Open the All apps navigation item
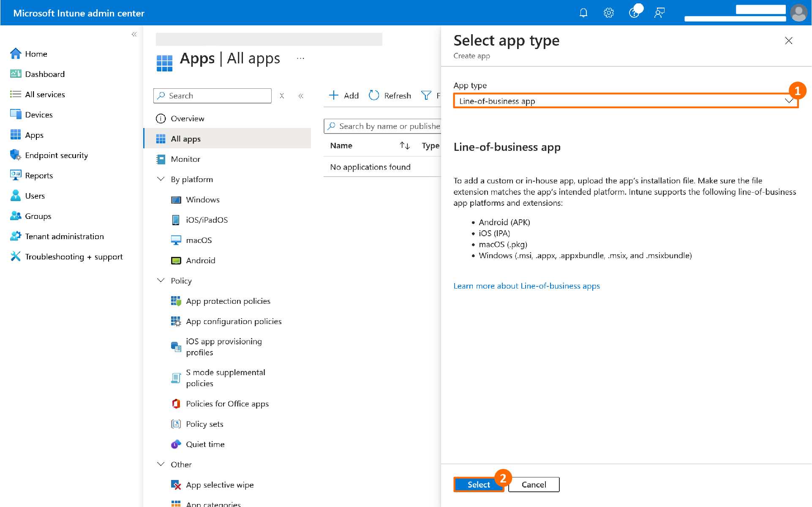Image resolution: width=812 pixels, height=507 pixels. 185,139
